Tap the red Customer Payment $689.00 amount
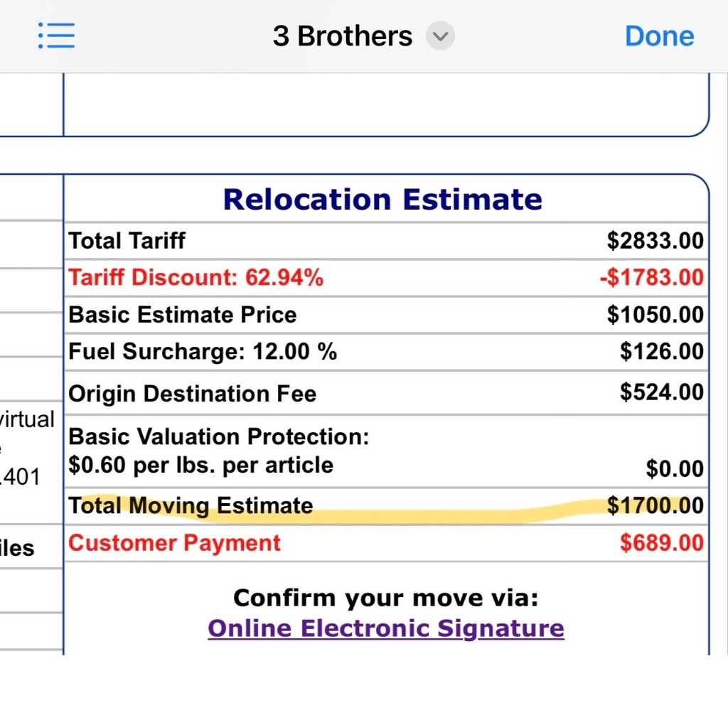Viewport: 728px width, 715px height. pyautogui.click(x=661, y=543)
